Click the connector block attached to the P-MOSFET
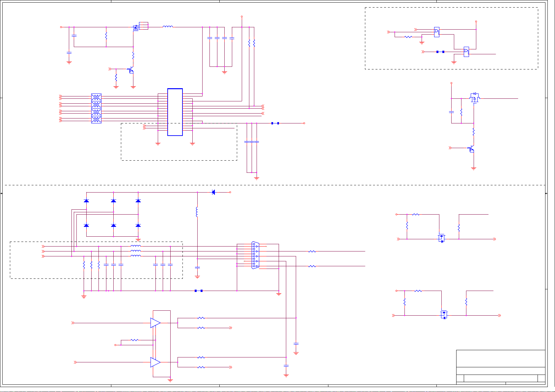555x392 pixels. (x=144, y=26)
